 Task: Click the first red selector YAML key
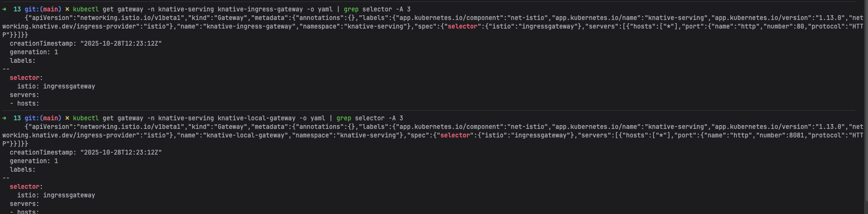pos(25,78)
